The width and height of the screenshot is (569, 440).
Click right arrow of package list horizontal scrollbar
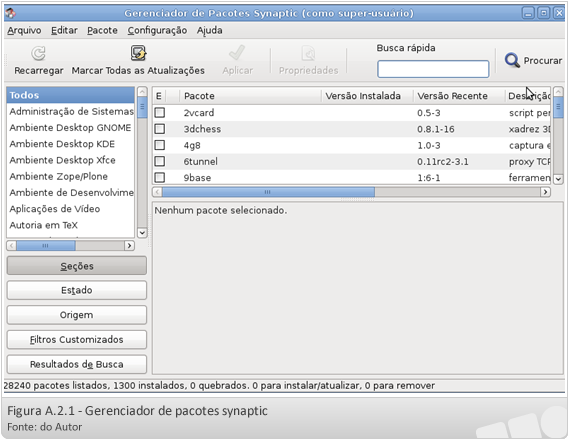[545, 192]
